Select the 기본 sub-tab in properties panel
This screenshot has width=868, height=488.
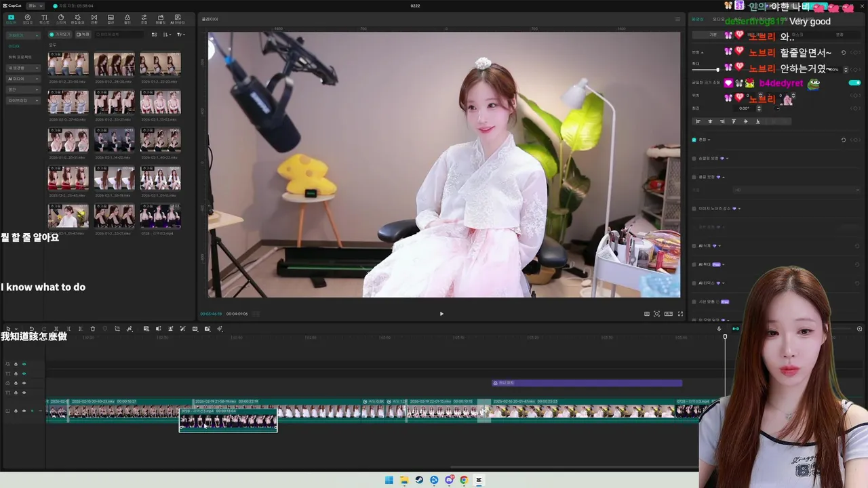pos(713,35)
